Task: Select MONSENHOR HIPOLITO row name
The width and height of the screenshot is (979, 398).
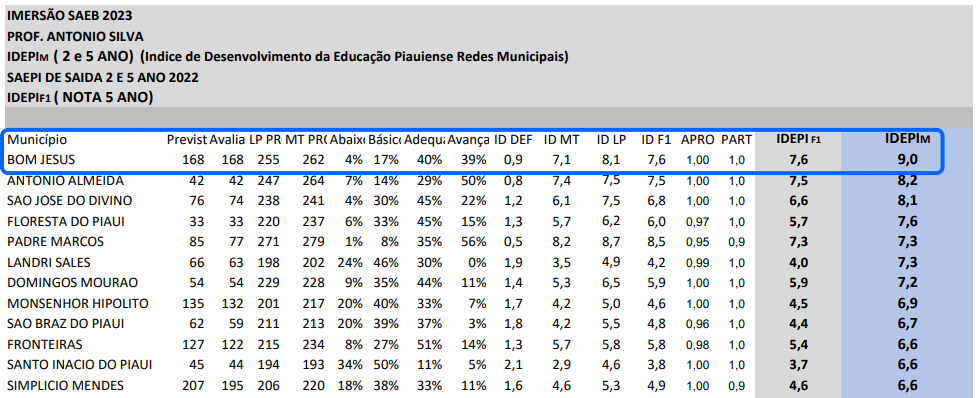Action: coord(78,304)
